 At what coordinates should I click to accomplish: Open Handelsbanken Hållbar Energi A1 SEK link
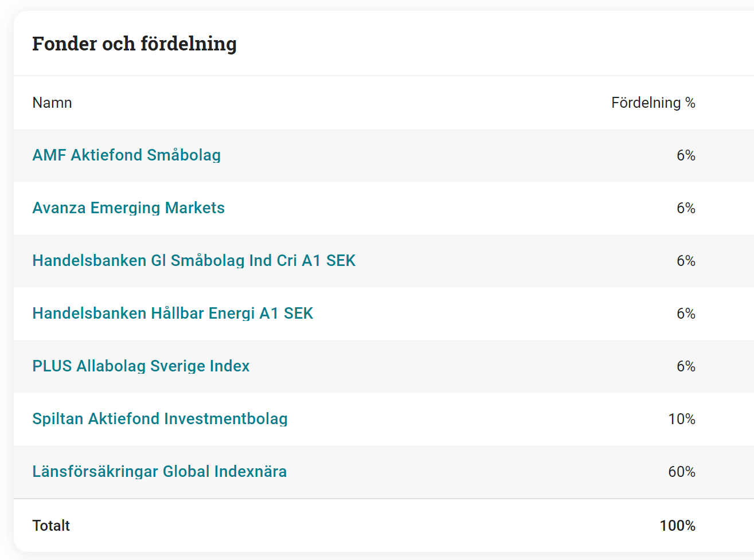point(173,314)
